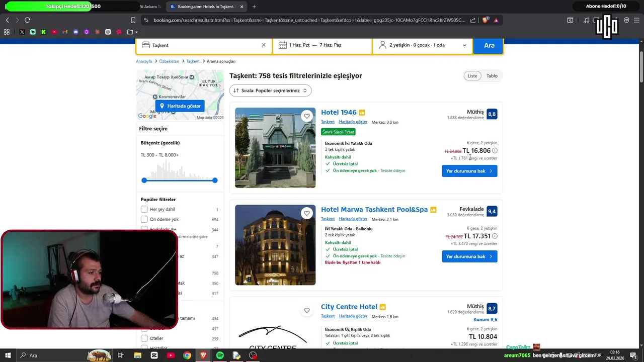Open File Explorer from the taskbar
Viewport: 644px width, 362px height.
[x=137, y=355]
